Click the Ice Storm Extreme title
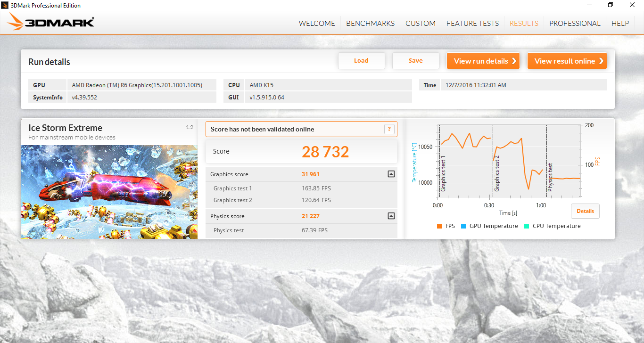Image resolution: width=644 pixels, height=343 pixels. pyautogui.click(x=65, y=128)
